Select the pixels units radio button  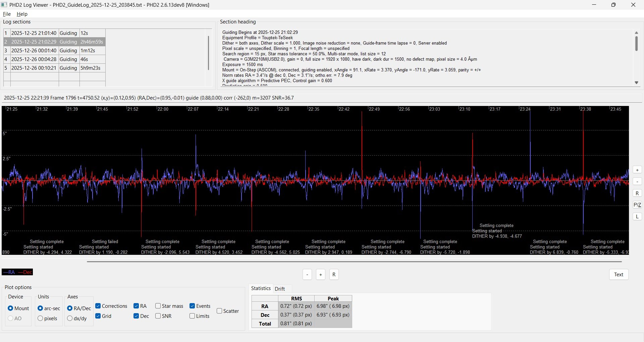point(40,318)
